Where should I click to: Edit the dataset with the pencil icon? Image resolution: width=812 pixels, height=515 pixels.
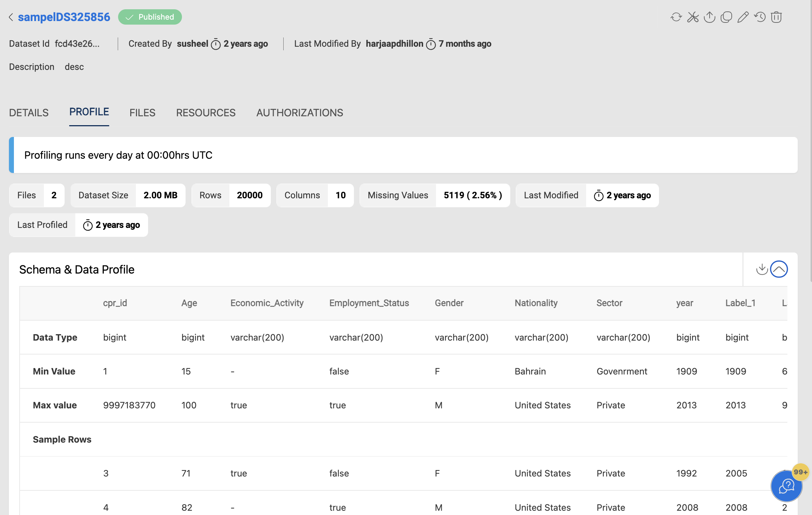(742, 17)
